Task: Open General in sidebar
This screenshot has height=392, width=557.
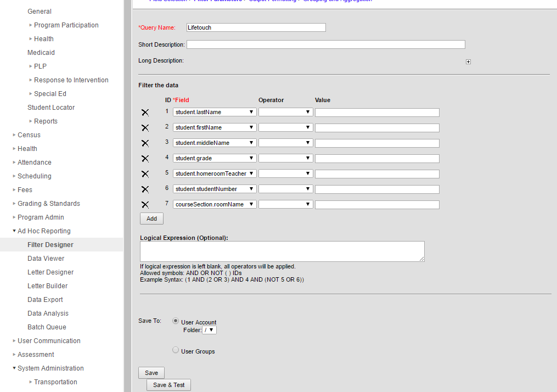Action: (40, 12)
